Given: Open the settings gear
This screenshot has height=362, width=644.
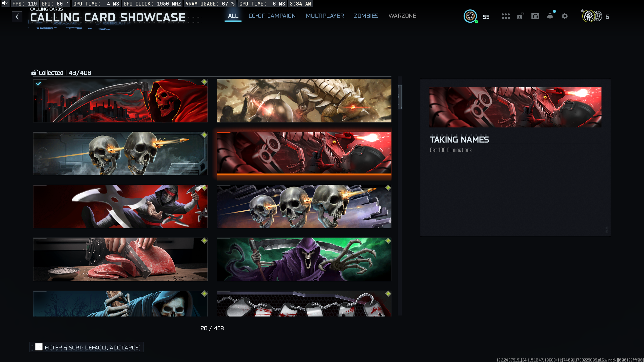Looking at the screenshot, I should 565,16.
